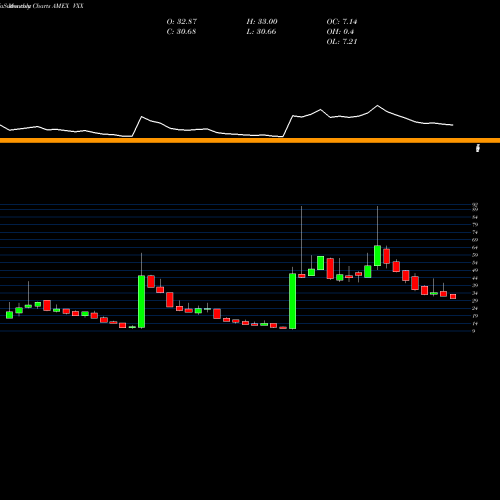This screenshot has width=500, height=500.
Task: Click the price axis label '14'
Action: click(475, 324)
